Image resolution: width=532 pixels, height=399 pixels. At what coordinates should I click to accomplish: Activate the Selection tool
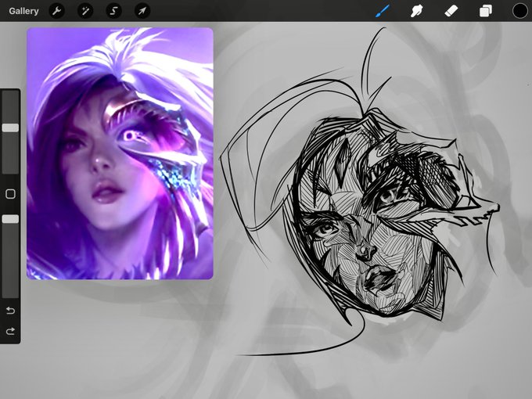113,11
